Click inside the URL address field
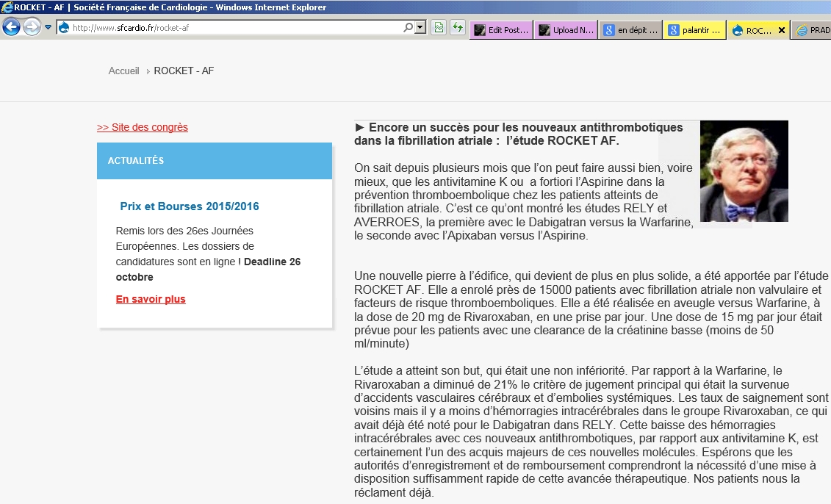 pyautogui.click(x=235, y=28)
